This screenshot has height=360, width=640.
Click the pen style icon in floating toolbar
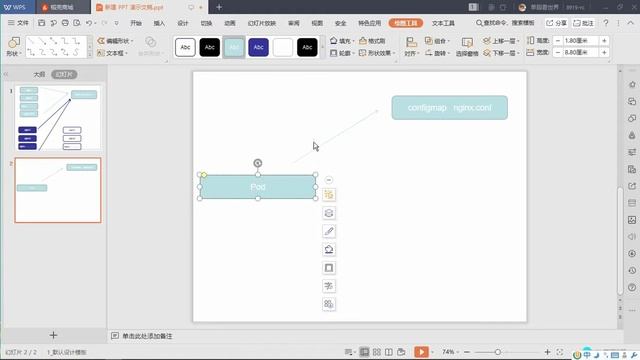pyautogui.click(x=329, y=231)
